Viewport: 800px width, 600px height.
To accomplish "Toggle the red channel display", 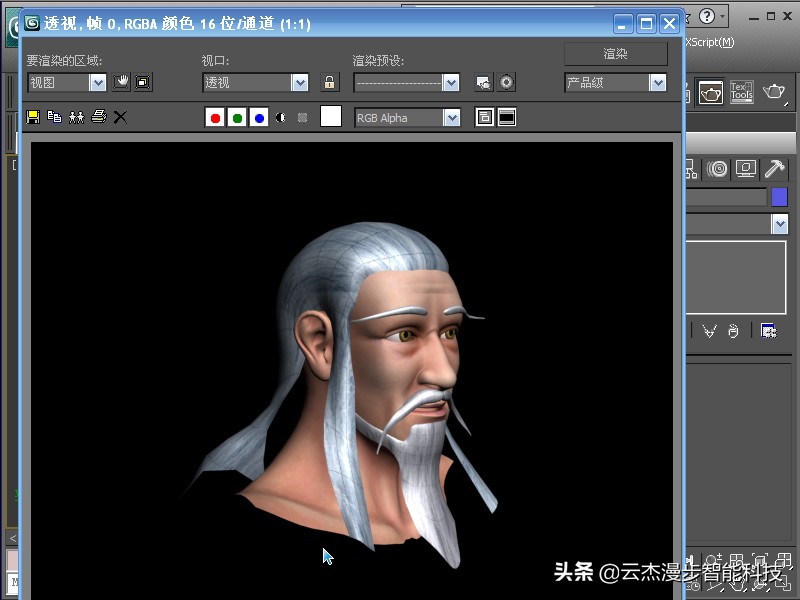I will [215, 116].
